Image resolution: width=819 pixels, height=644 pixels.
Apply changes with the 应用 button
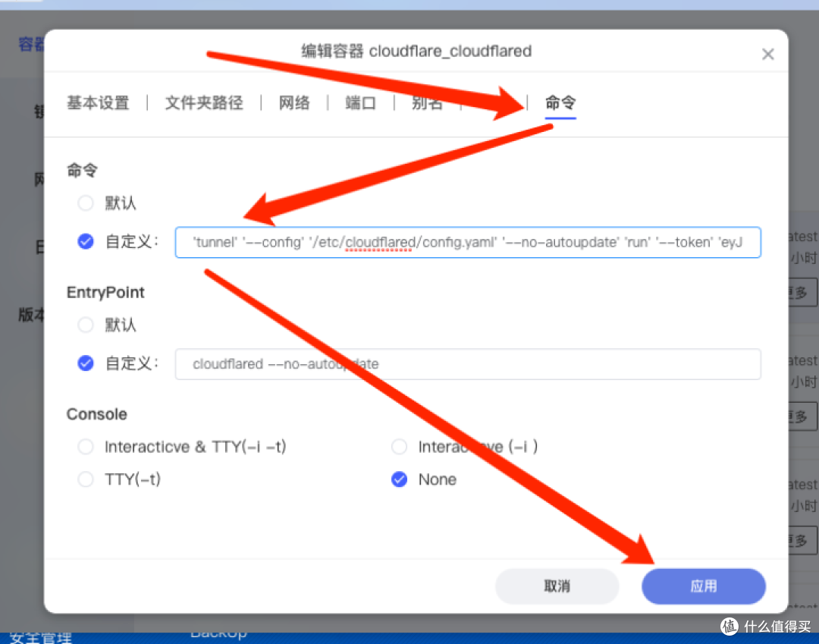pyautogui.click(x=703, y=586)
